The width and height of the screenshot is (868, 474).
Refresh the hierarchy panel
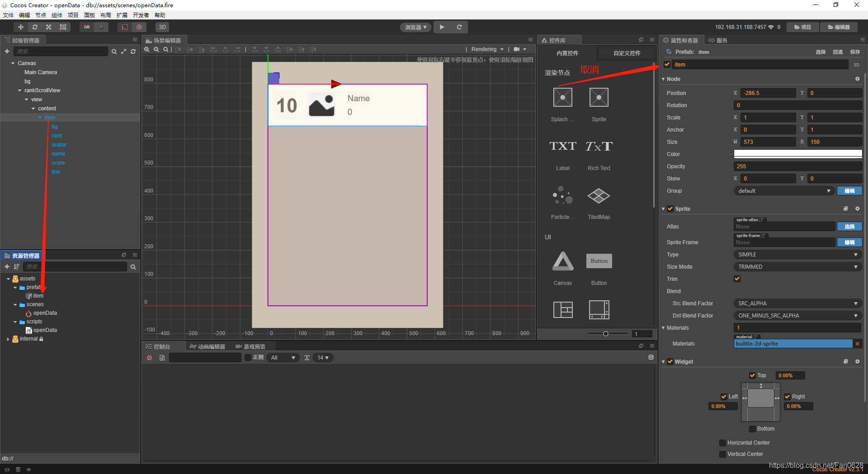(133, 52)
